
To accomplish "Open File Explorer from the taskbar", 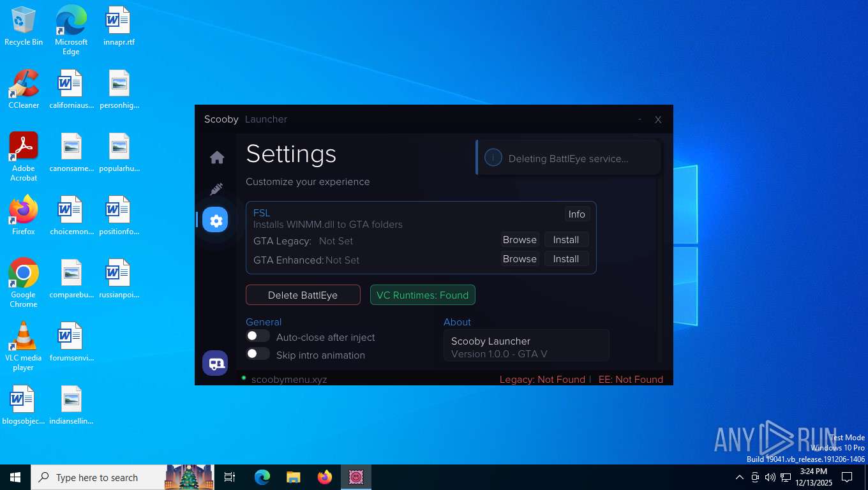I will (294, 477).
